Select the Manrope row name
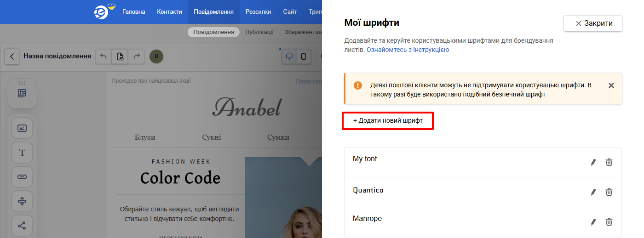This screenshot has height=238, width=644. (367, 219)
